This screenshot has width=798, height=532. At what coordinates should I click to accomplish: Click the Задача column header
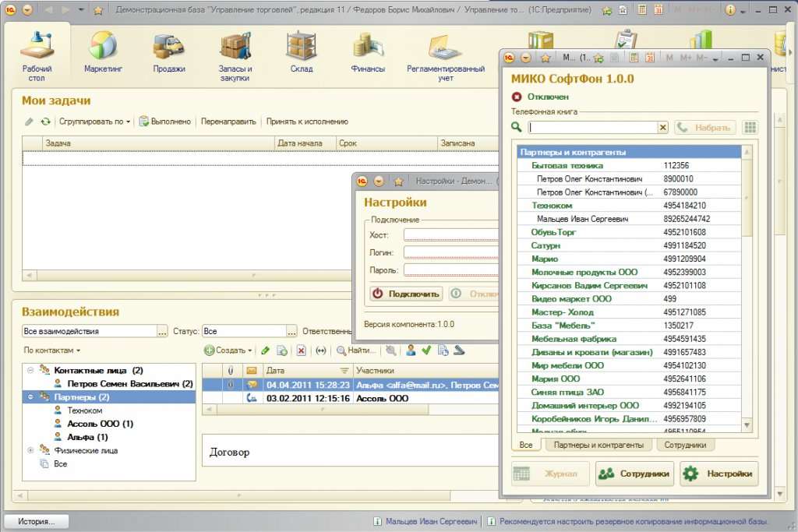click(x=158, y=143)
